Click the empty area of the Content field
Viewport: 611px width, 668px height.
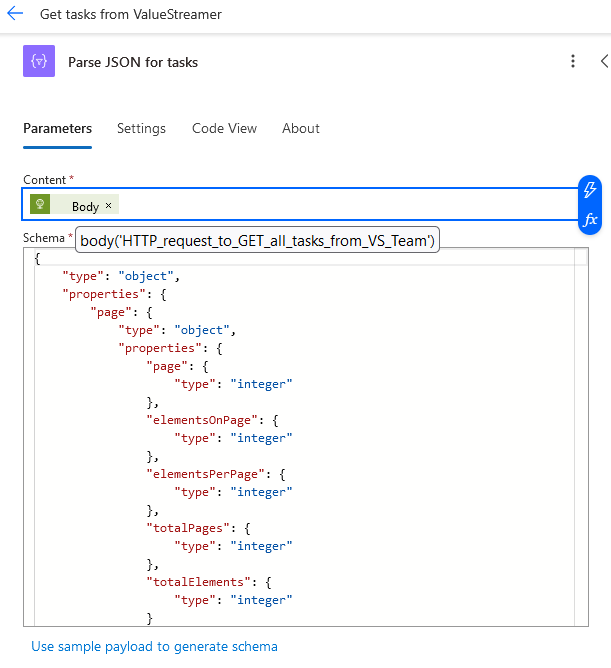click(x=340, y=206)
